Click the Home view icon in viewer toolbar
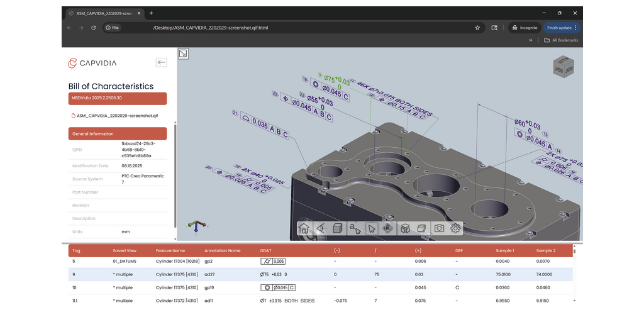 304,228
